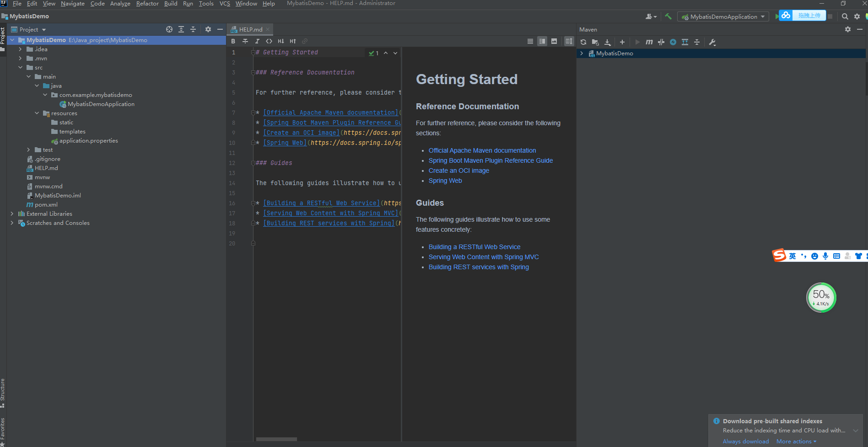
Task: Expand Scratches and Consoles node
Action: [x=12, y=223]
